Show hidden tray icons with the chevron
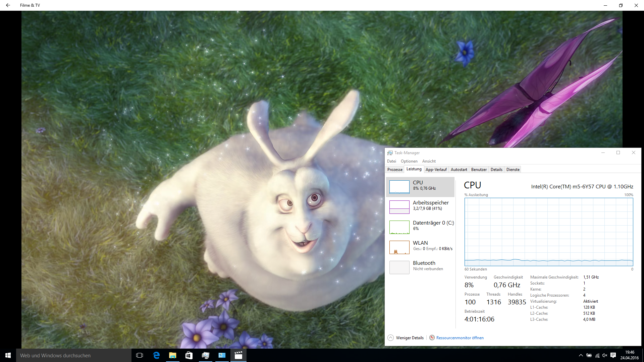 pos(581,355)
